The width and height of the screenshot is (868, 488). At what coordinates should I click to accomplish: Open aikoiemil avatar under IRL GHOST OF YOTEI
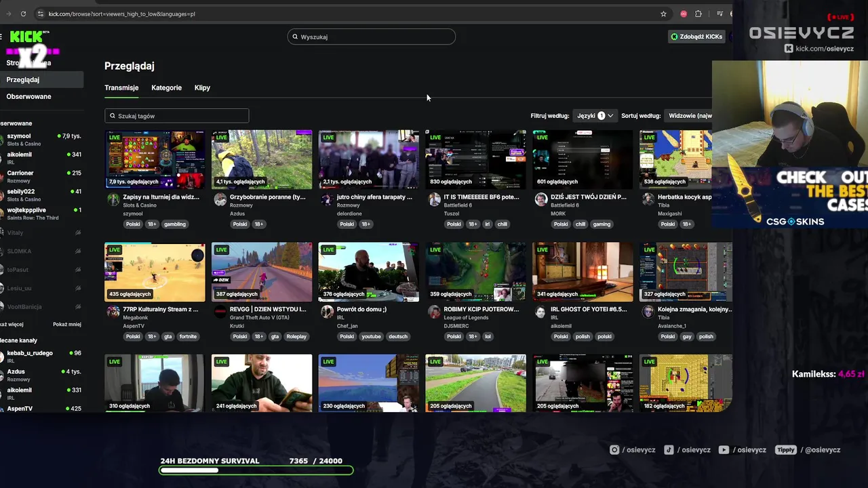(x=540, y=312)
